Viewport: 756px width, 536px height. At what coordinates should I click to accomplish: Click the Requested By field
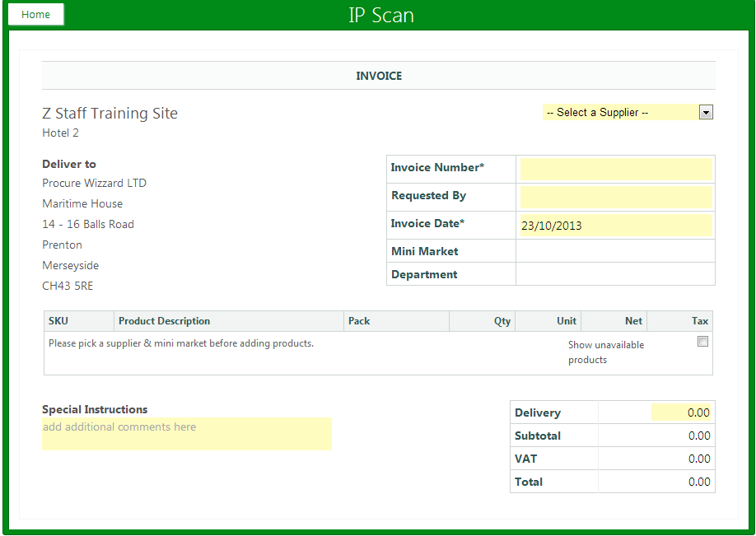click(x=614, y=197)
